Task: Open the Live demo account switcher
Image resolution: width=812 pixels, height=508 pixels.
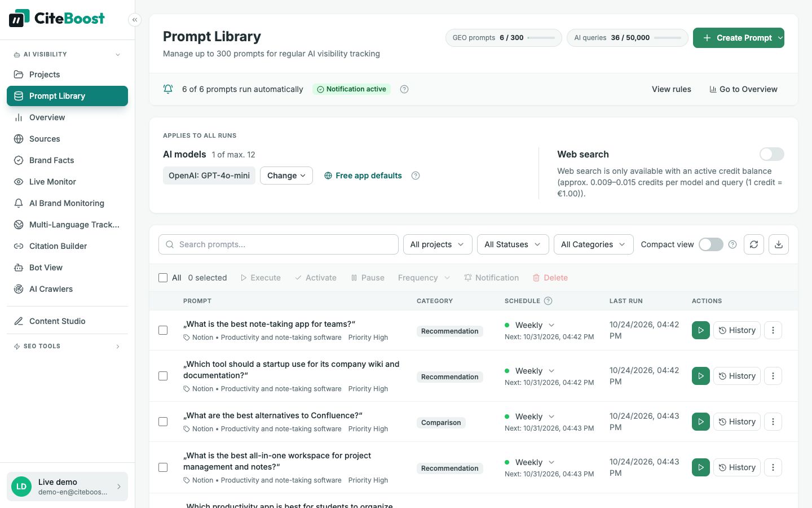Action: point(67,487)
